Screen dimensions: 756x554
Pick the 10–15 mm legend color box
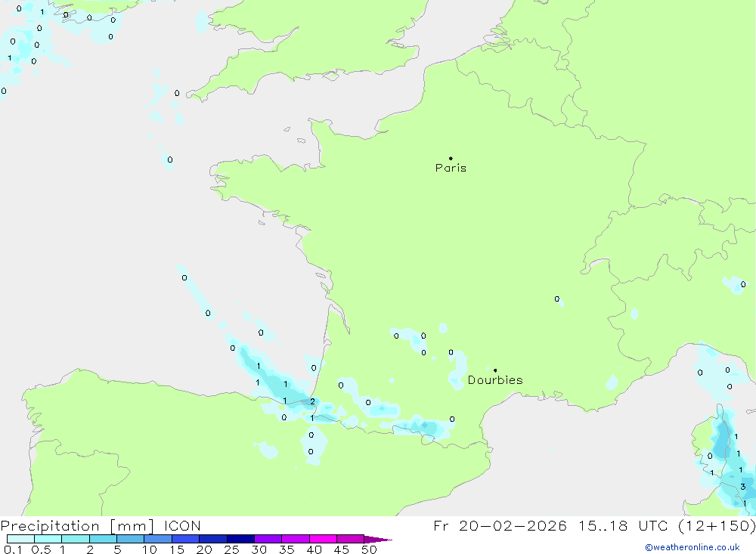pyautogui.click(x=158, y=539)
